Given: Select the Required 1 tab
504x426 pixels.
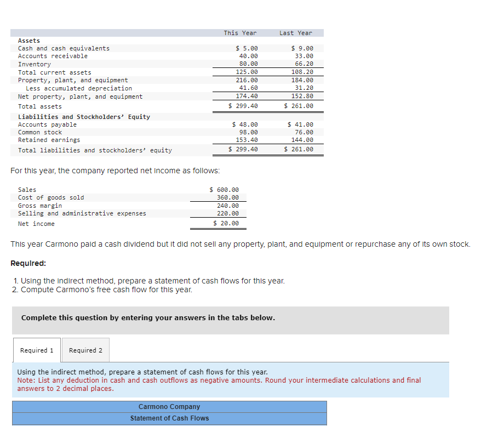Looking at the screenshot, I should pos(36,350).
